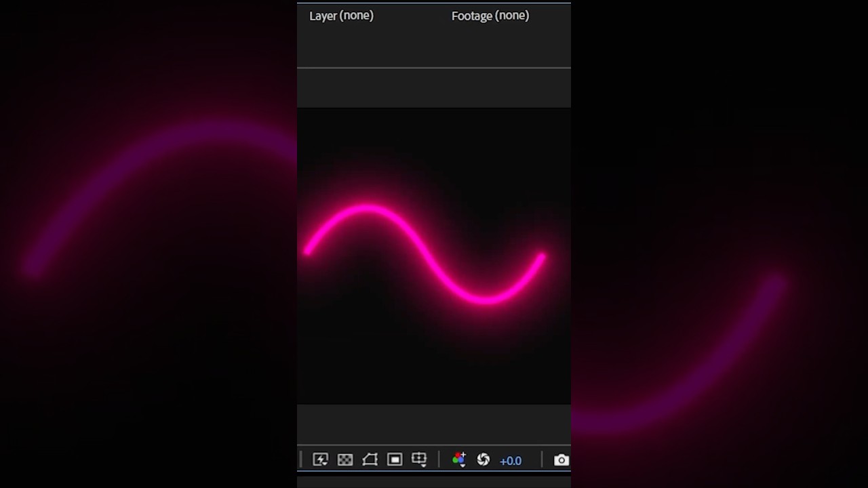Enable the Region of Interest icon

pos(395,460)
